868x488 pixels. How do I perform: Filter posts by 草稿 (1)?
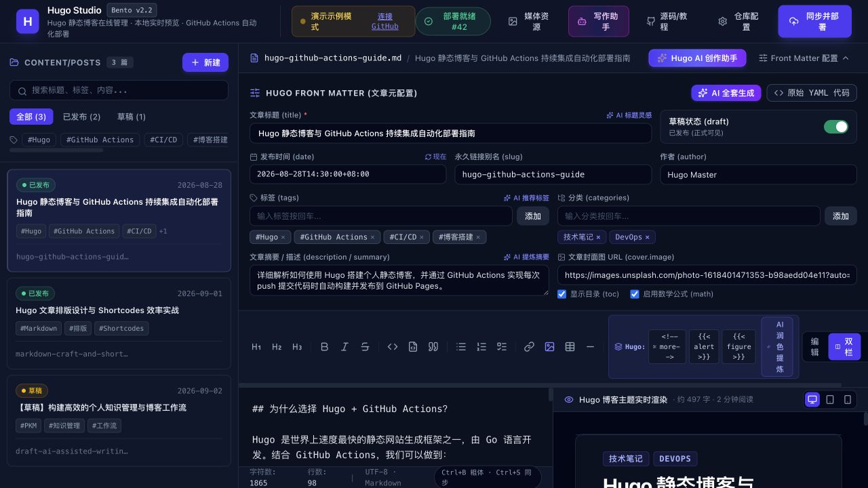tap(132, 117)
